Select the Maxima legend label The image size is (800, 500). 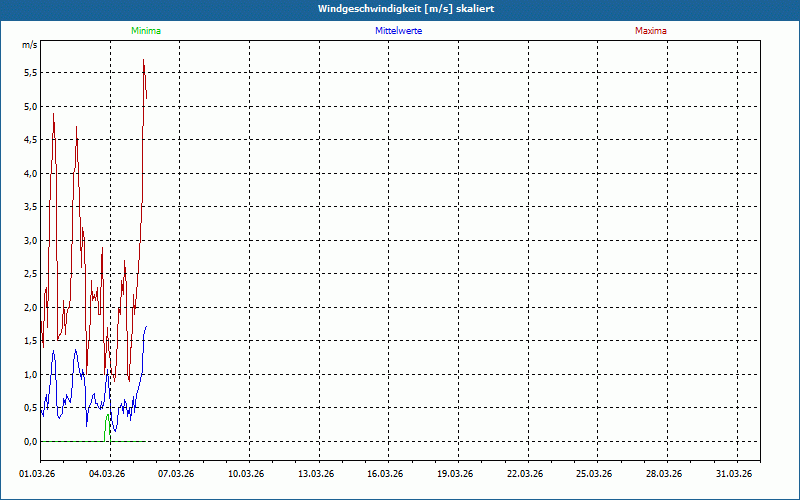[651, 31]
